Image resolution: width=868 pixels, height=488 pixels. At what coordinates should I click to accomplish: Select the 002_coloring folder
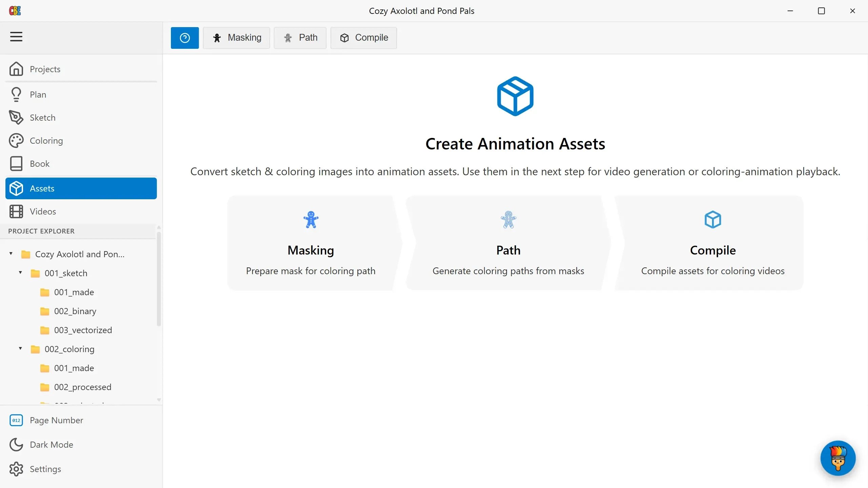pyautogui.click(x=70, y=349)
